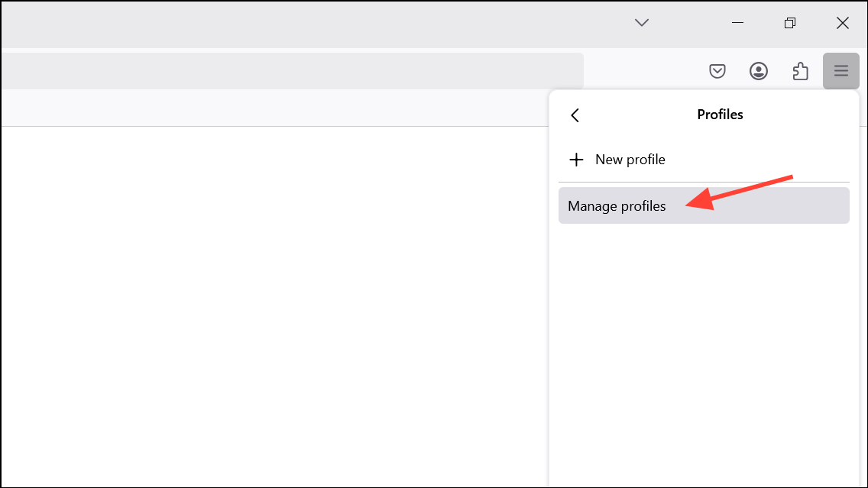This screenshot has height=488, width=868.
Task: Click the Profiles panel heading
Action: (720, 115)
